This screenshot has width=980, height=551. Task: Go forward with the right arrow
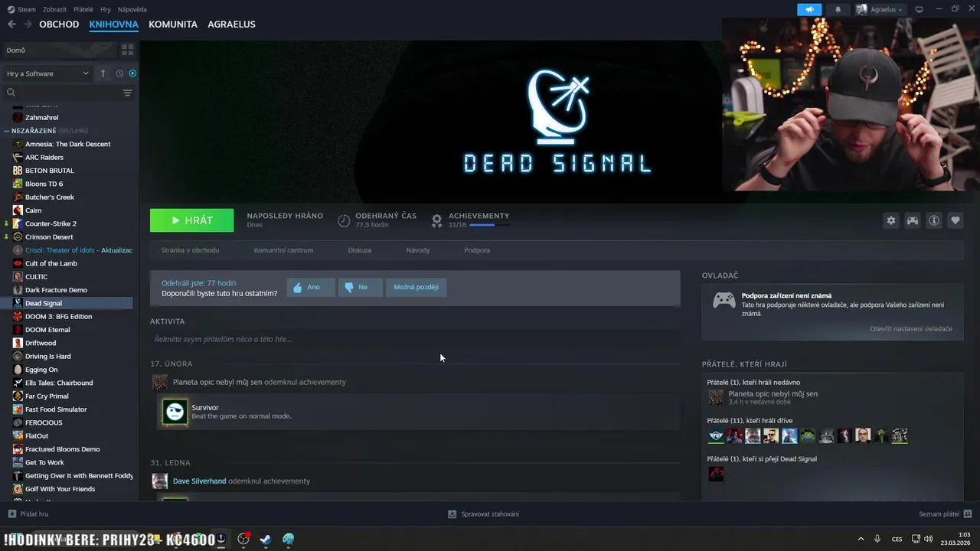tap(28, 24)
